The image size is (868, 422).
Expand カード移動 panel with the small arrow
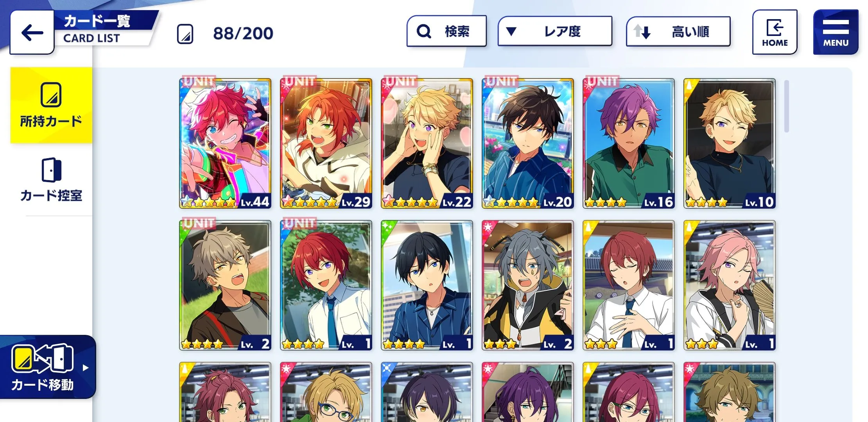(86, 368)
